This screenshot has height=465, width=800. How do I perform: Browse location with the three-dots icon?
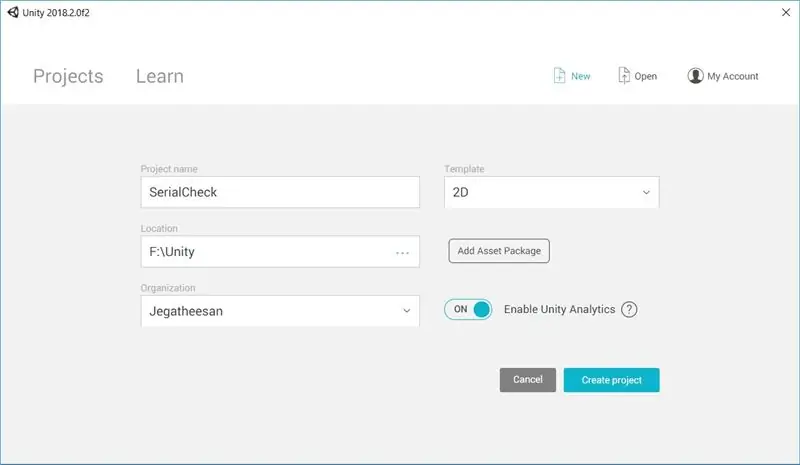pos(403,253)
